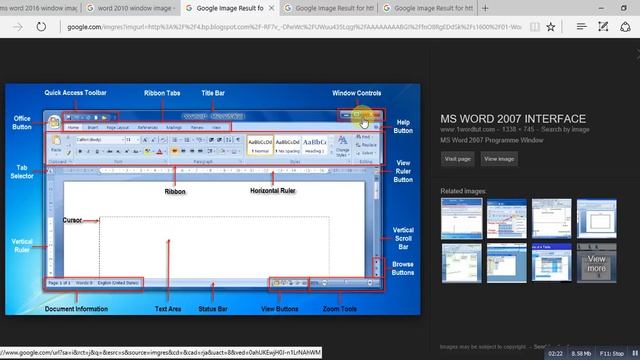Add page to favorites with star icon
The image size is (640, 360).
(551, 27)
